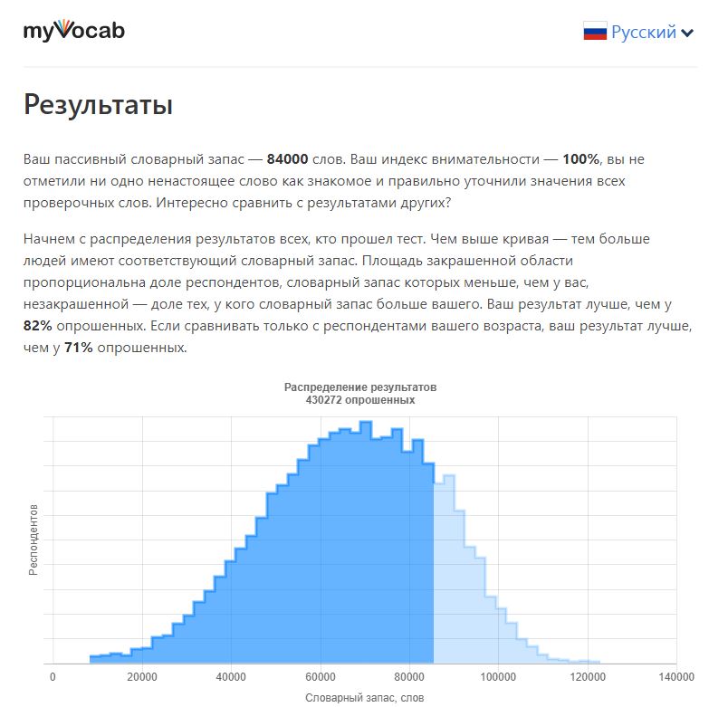
Task: Click the 100% attentiveness index value
Action: (x=580, y=159)
